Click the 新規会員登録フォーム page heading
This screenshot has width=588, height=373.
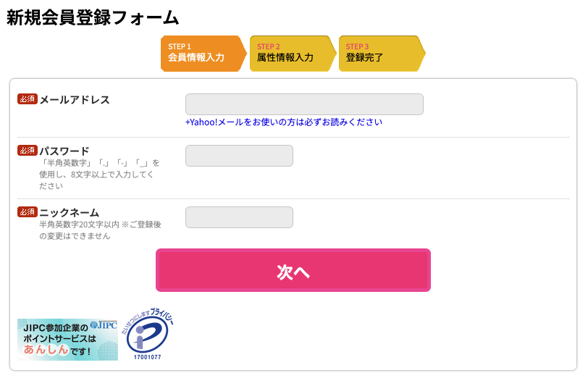pos(93,17)
